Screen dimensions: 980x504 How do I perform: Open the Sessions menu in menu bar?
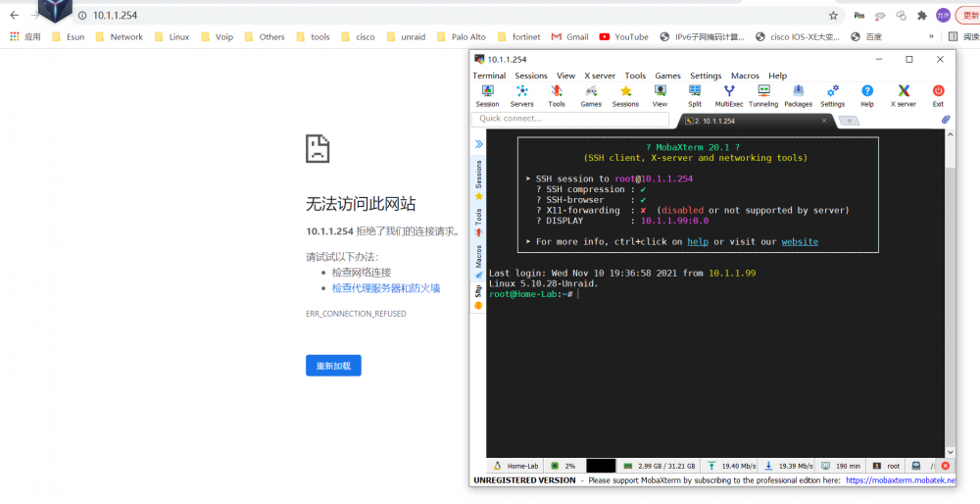[530, 76]
